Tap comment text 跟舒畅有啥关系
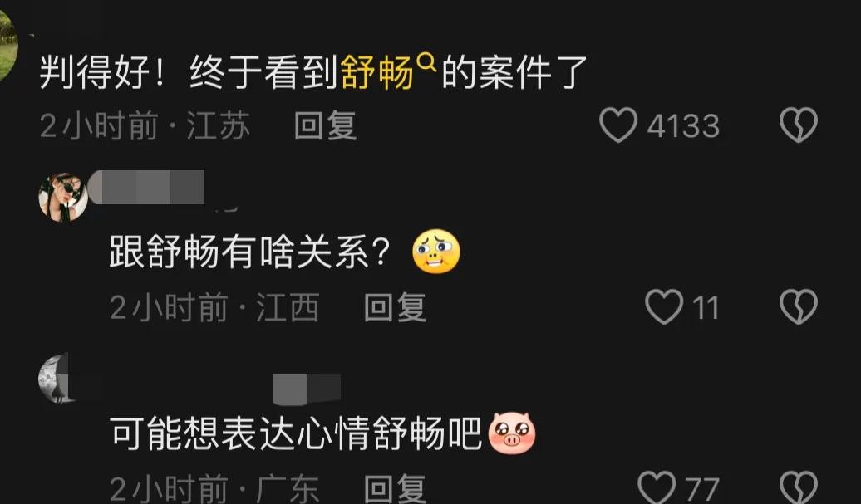This screenshot has height=504, width=861. (x=250, y=252)
